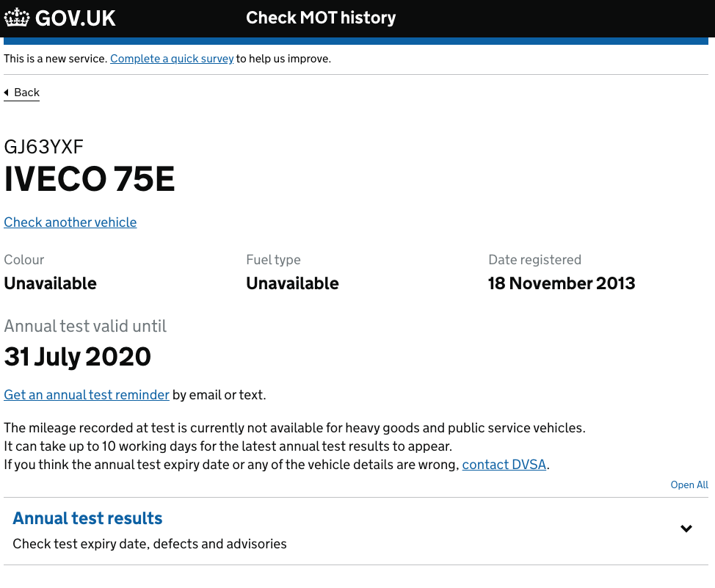Image resolution: width=715 pixels, height=588 pixels.
Task: Click the IVECO 75E vehicle heading
Action: (x=90, y=180)
